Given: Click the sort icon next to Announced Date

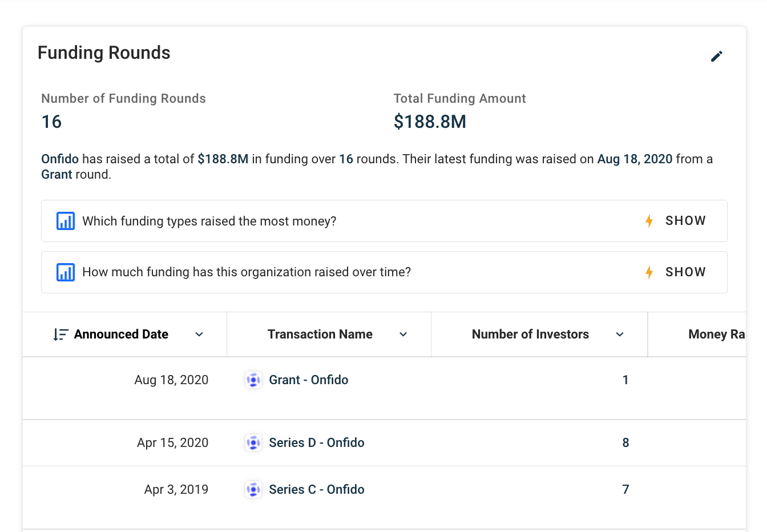Looking at the screenshot, I should click(60, 334).
